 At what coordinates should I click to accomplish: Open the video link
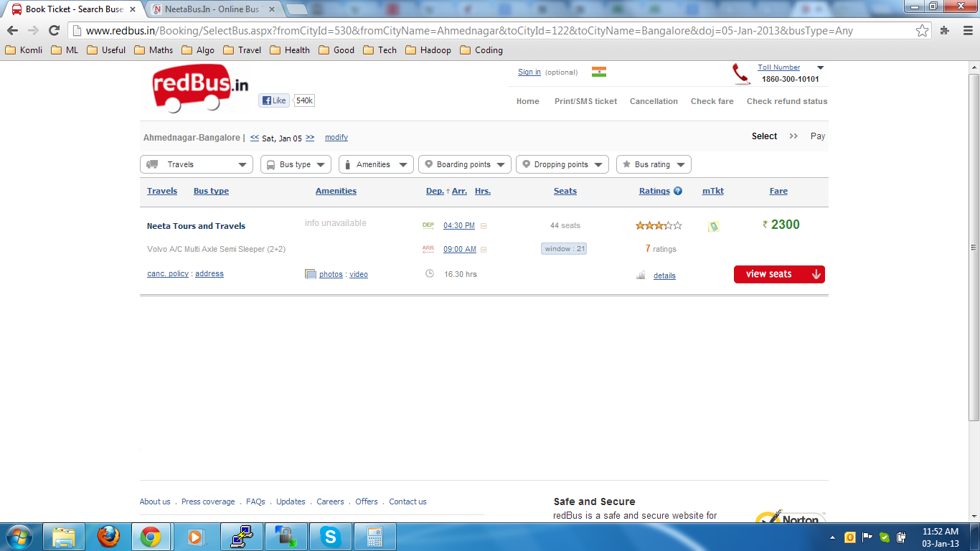[359, 274]
